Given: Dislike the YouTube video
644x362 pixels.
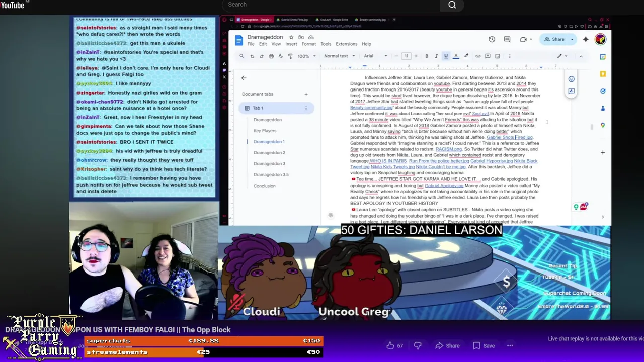Looking at the screenshot, I should 418,346.
